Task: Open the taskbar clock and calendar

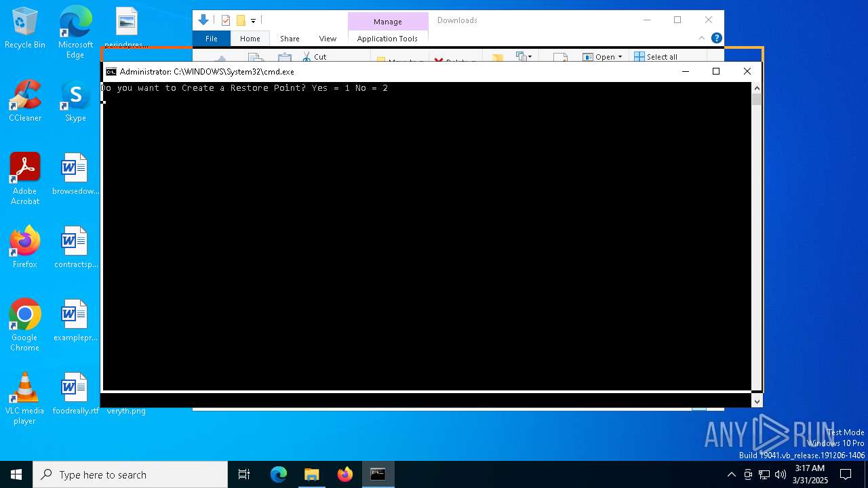Action: pos(810,474)
